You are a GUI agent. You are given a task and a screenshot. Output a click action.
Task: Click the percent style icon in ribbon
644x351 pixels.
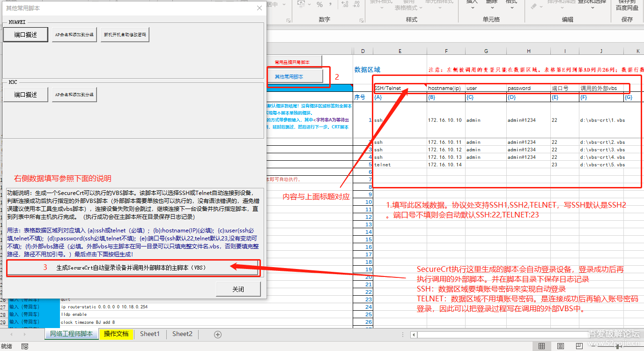point(319,5)
